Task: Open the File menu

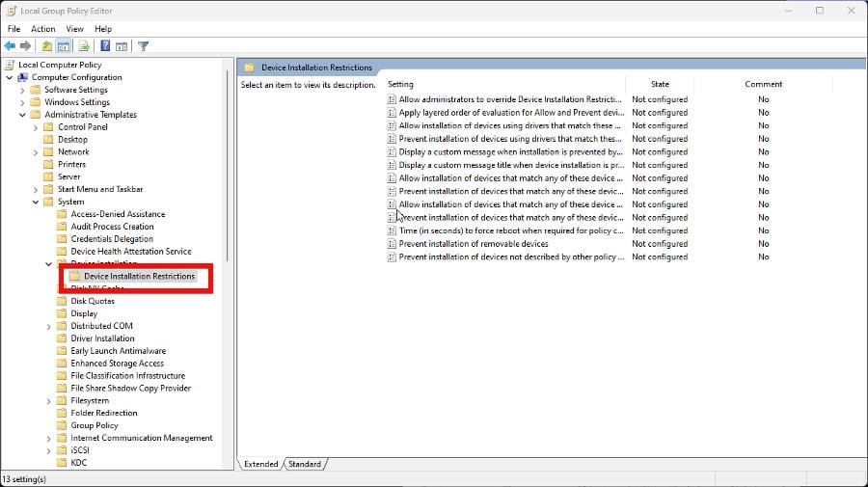Action: 14,29
